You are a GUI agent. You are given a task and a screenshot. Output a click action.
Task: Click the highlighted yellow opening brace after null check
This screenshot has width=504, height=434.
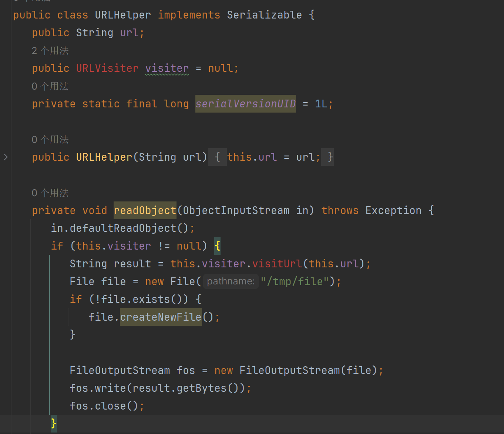click(x=217, y=246)
